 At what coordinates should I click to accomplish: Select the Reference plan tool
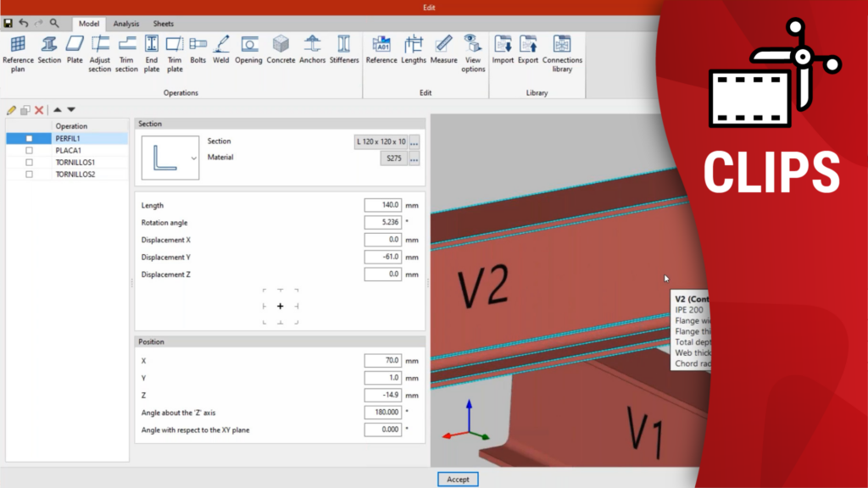click(18, 53)
